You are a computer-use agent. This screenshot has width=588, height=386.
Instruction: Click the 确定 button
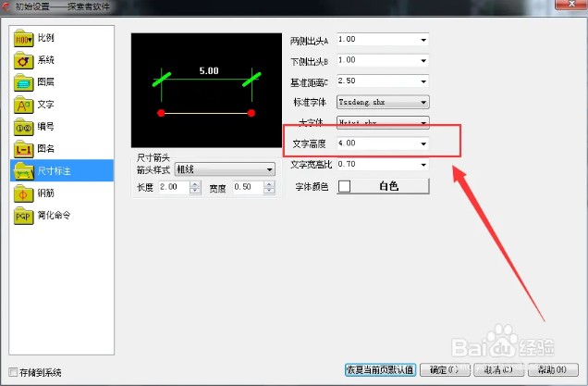(x=445, y=370)
